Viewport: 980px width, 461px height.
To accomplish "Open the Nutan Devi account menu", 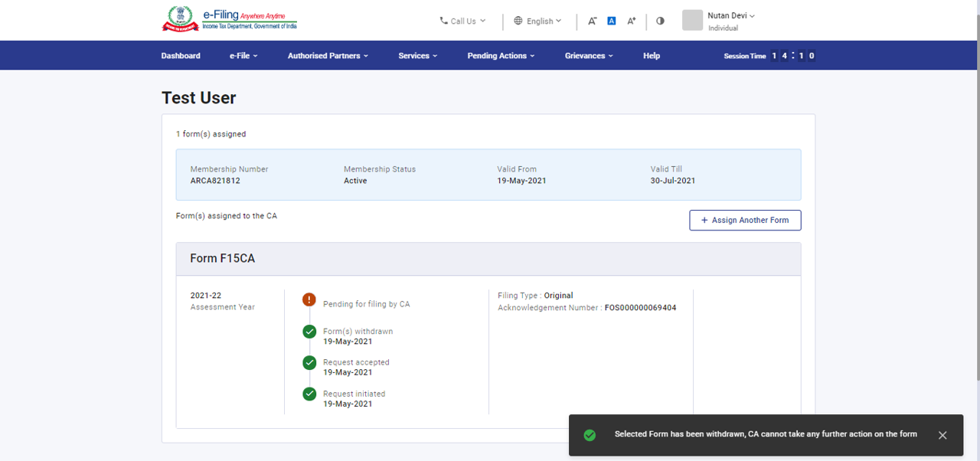I will pos(730,16).
